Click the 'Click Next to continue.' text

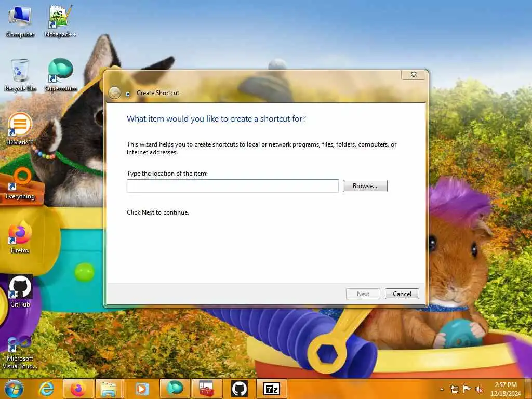click(x=158, y=212)
